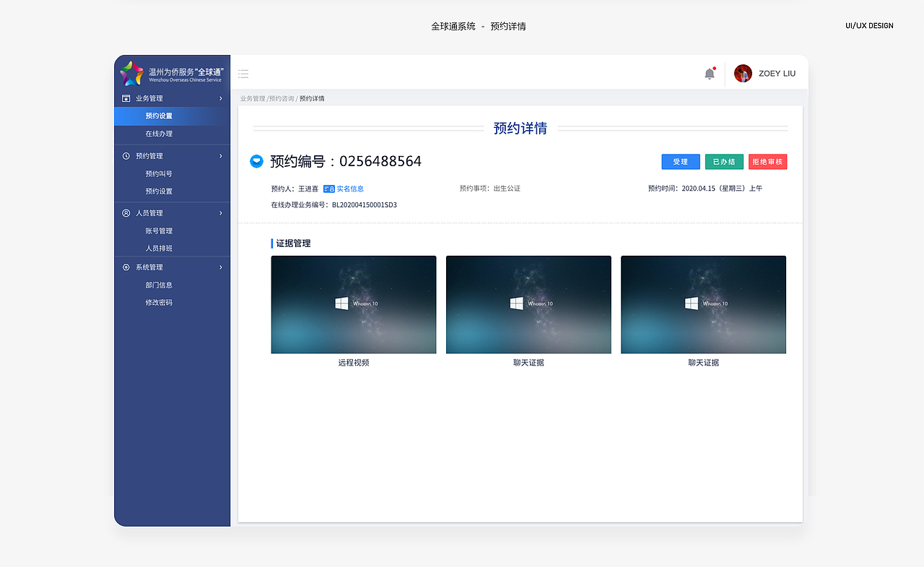Collapse the 系统管理 section chevron
924x567 pixels.
221,267
